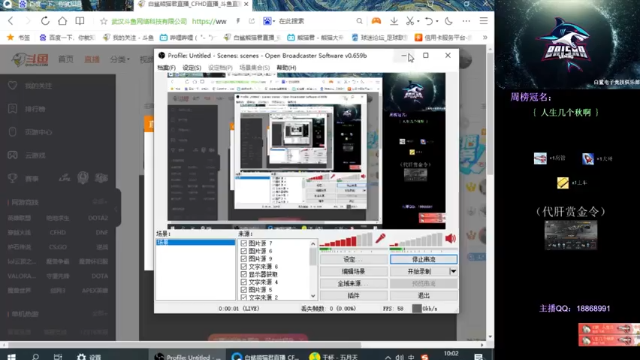
Task: Go forward in the browser
Action: point(28,21)
